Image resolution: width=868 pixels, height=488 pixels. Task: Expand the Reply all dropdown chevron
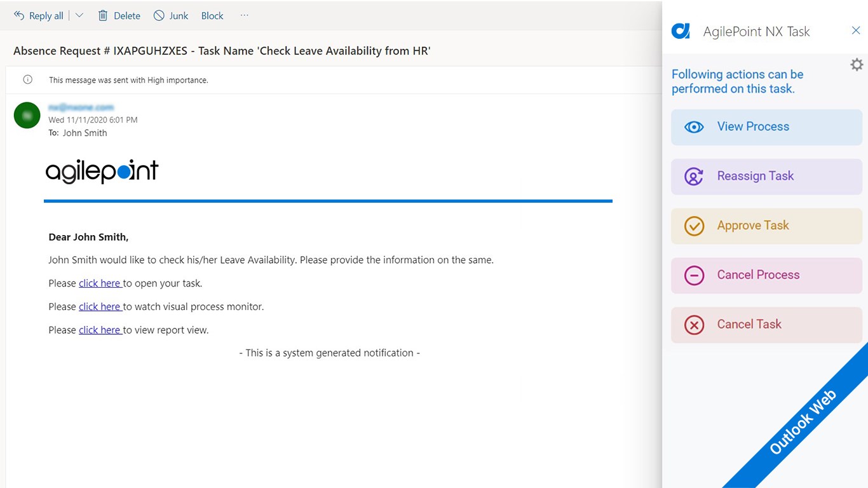click(79, 15)
